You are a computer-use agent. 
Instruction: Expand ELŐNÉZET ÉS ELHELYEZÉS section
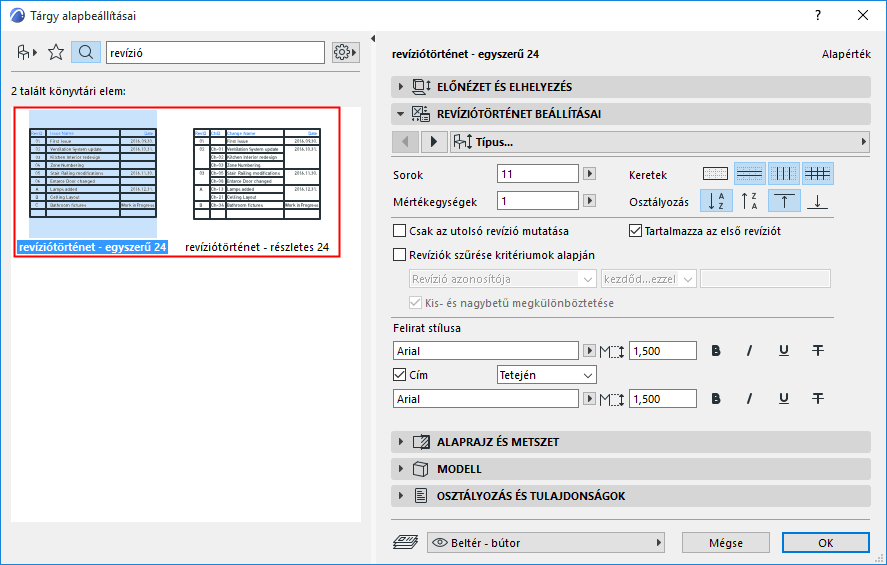(x=631, y=87)
